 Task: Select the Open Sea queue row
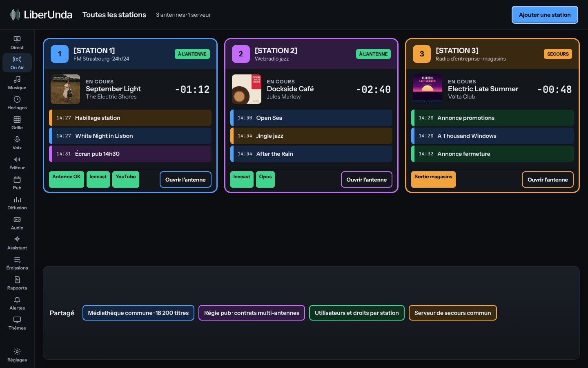point(311,118)
